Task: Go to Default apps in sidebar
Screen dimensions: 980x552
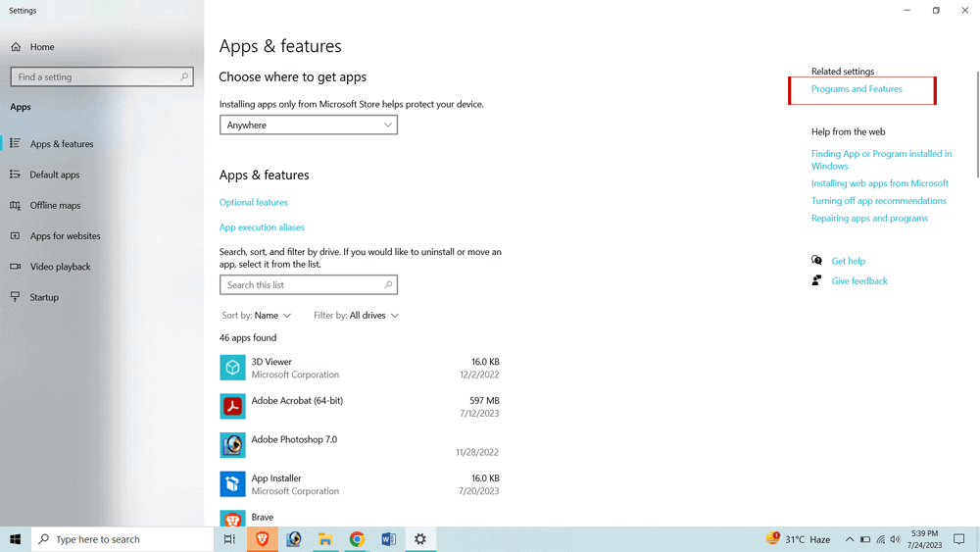Action: pos(55,175)
